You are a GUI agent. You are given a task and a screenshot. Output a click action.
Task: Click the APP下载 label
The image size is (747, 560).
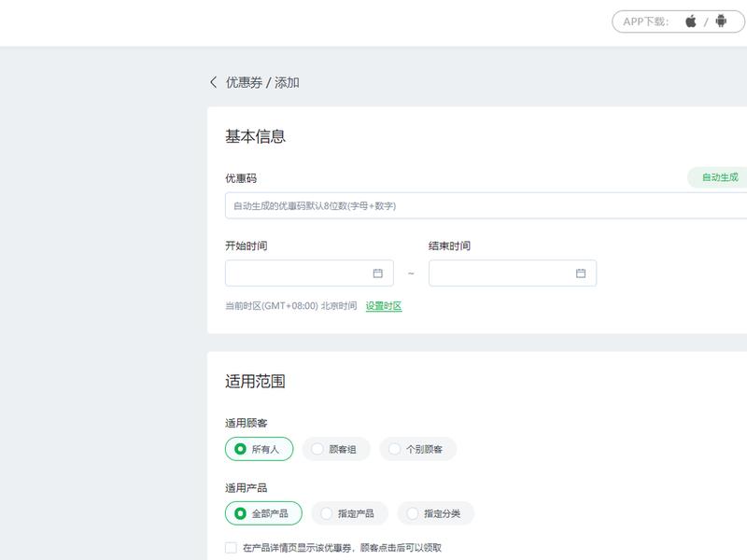645,21
